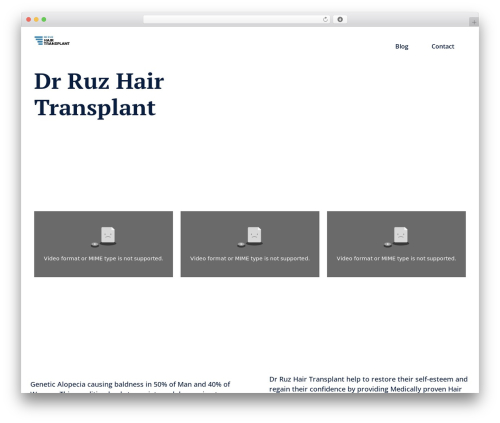This screenshot has width=500, height=423.
Task: Click the extension icon beside address bar
Action: tap(340, 19)
